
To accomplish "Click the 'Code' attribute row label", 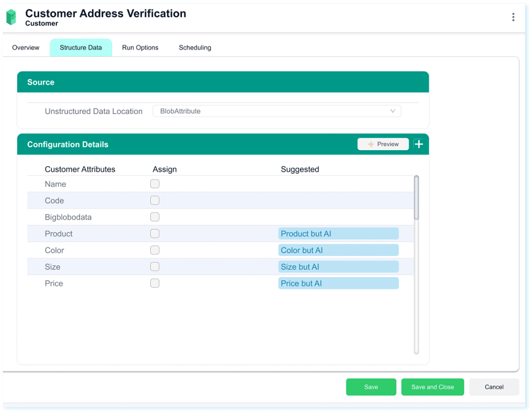I will tap(54, 201).
